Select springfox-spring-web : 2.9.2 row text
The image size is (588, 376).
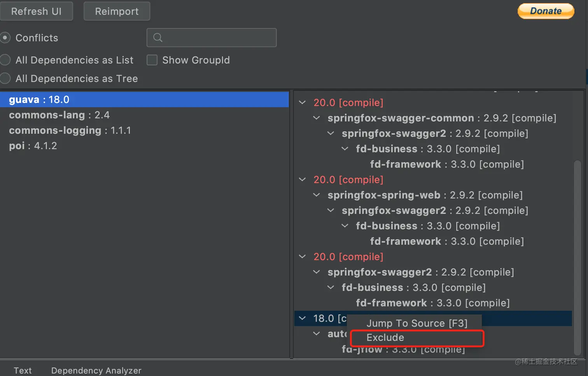(425, 195)
